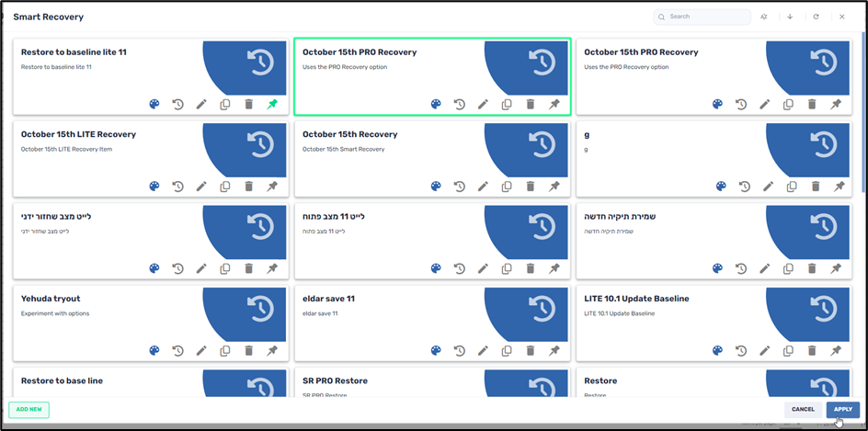
Task: Click the palette icon on eldar save 11
Action: point(436,351)
